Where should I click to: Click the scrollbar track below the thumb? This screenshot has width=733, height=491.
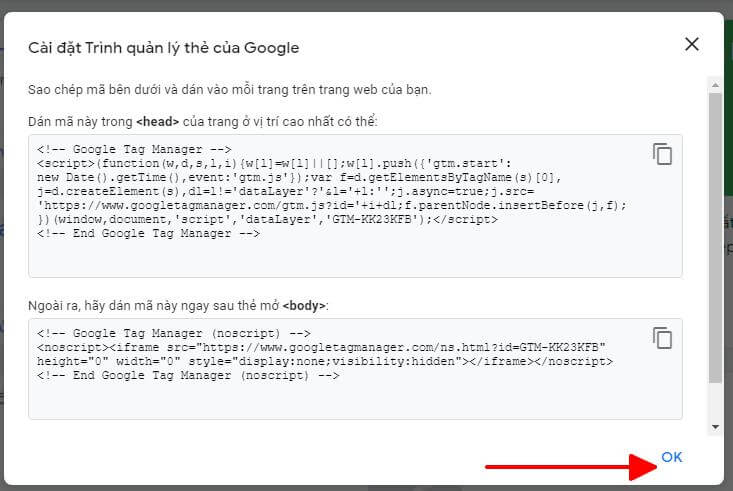click(715, 402)
